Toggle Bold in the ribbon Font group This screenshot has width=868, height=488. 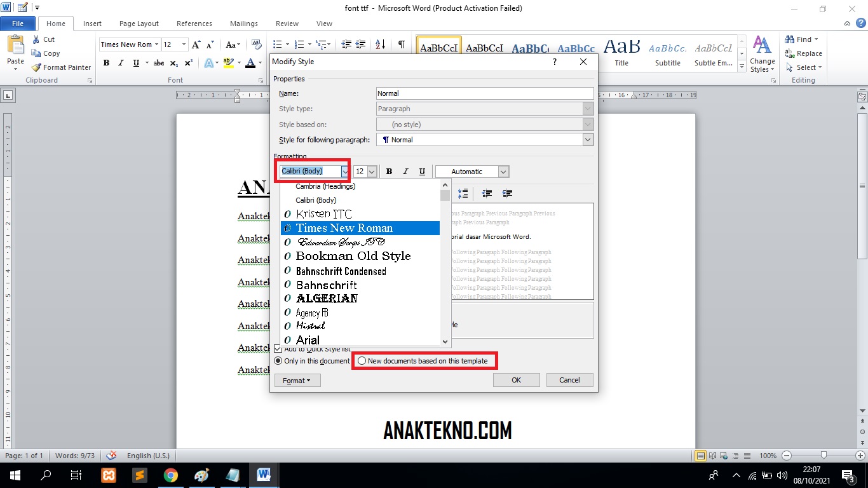(106, 63)
